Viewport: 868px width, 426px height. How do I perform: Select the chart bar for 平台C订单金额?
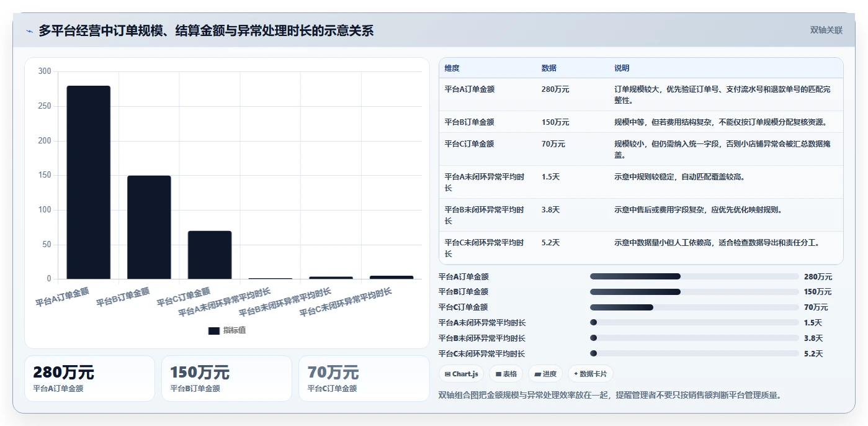[210, 255]
